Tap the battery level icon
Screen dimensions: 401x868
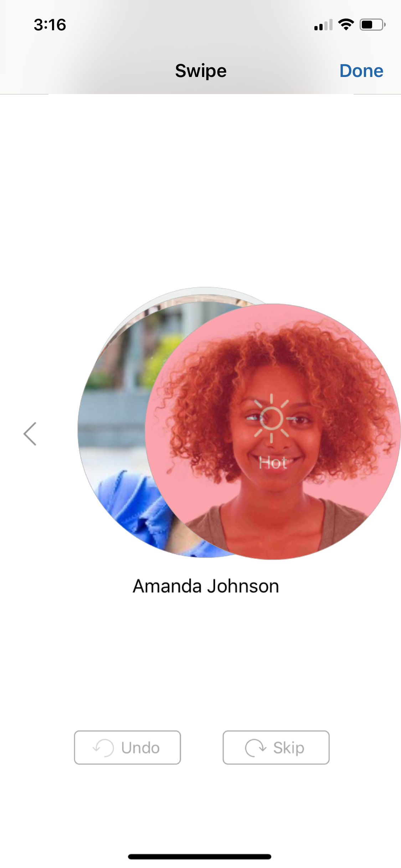(x=372, y=25)
